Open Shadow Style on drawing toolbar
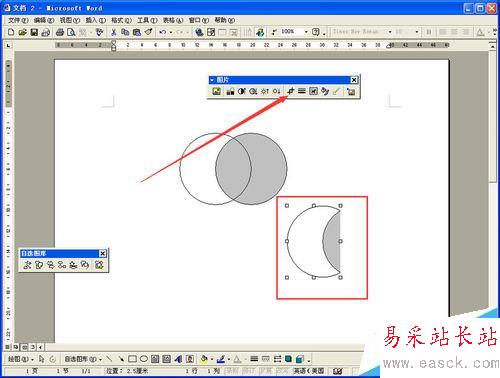 289,359
